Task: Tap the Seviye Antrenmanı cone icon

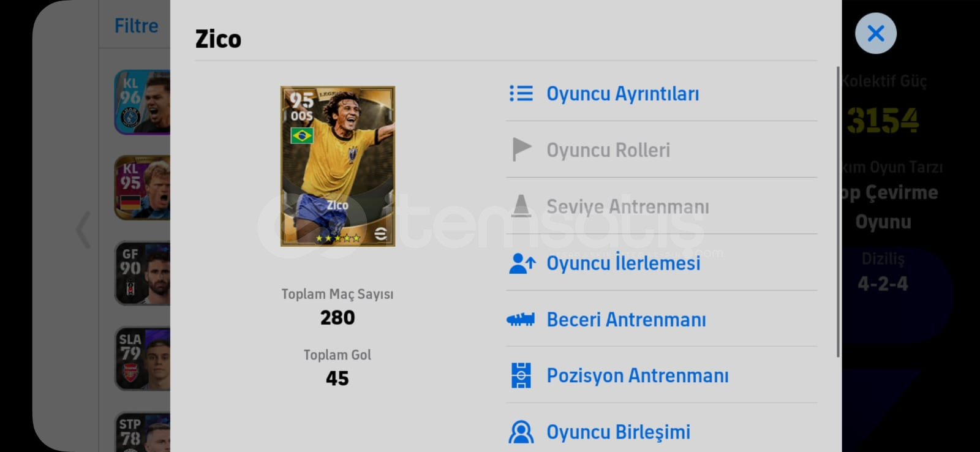Action: click(x=521, y=206)
